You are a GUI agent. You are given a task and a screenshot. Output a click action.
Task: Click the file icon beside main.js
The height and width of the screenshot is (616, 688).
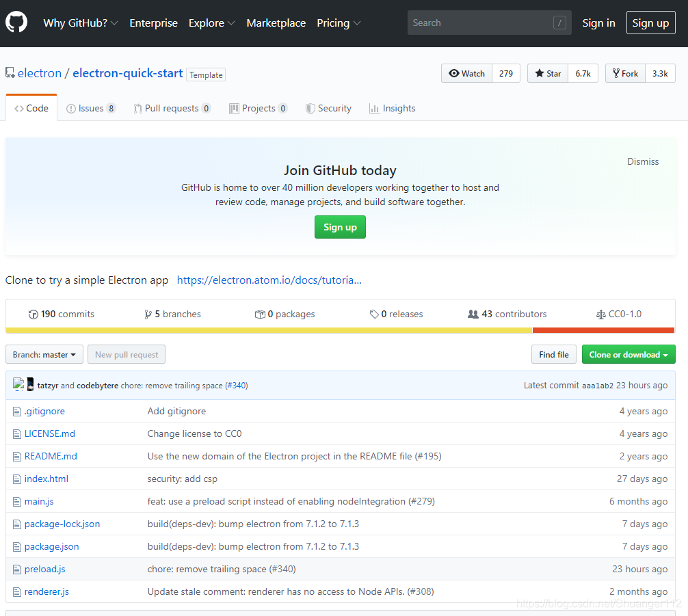point(16,502)
